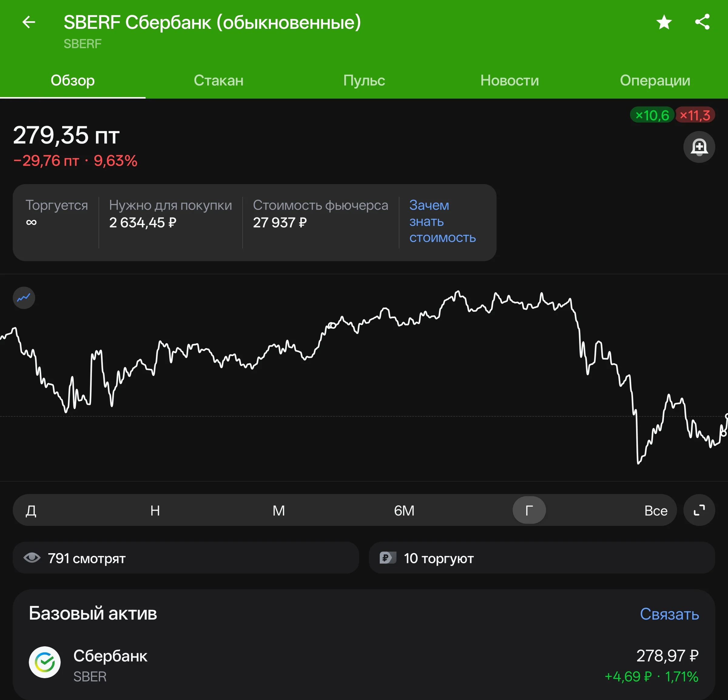728x700 pixels.
Task: Tap the −29,76 пт · 9,63% change
Action: tap(76, 161)
